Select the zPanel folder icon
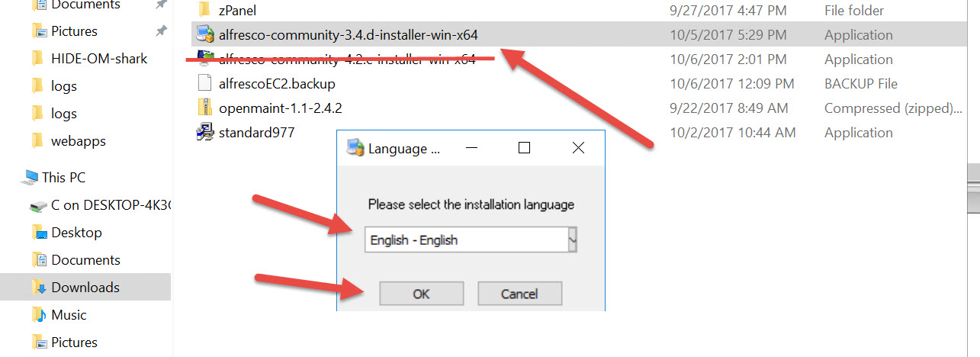 [x=204, y=11]
